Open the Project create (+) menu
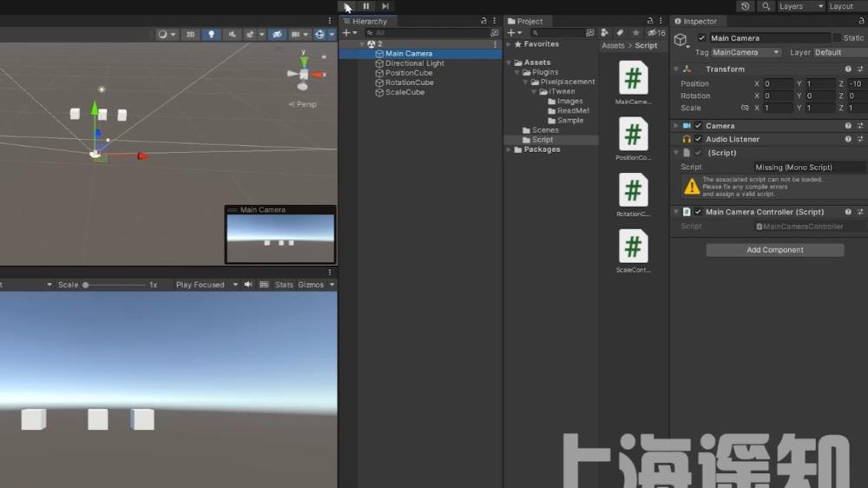Image resolution: width=868 pixels, height=488 pixels. tap(515, 33)
